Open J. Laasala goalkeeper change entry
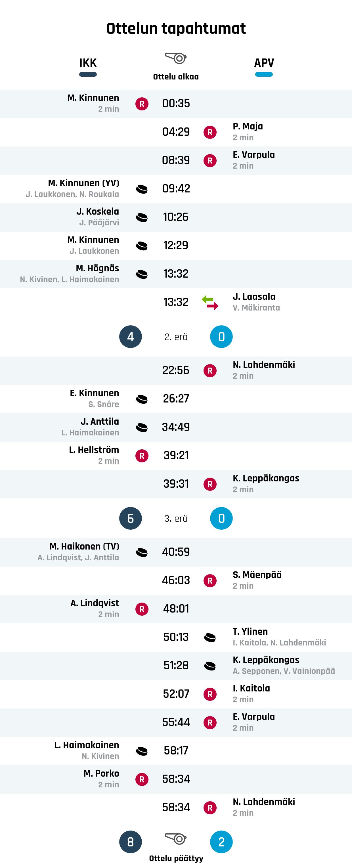 click(x=254, y=297)
